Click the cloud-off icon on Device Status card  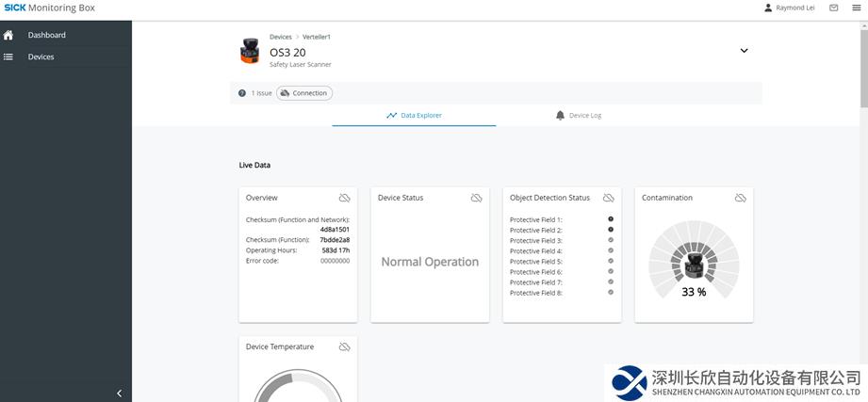[x=477, y=198]
